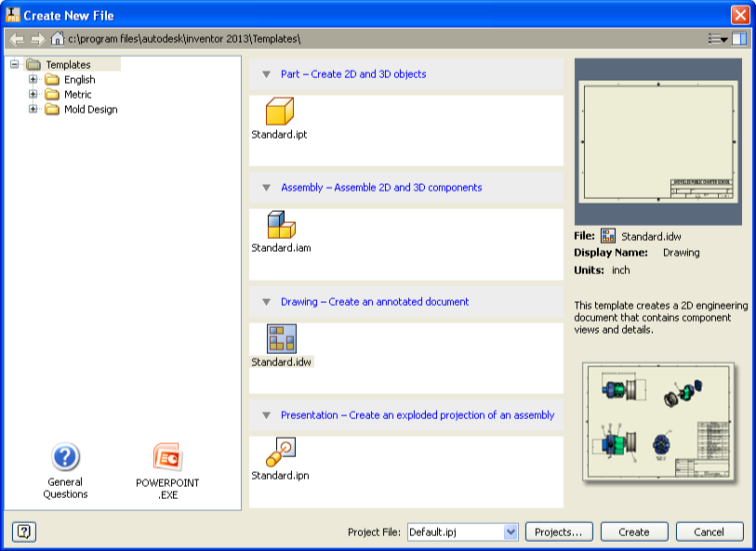Toggle the preview pane display icon

739,39
